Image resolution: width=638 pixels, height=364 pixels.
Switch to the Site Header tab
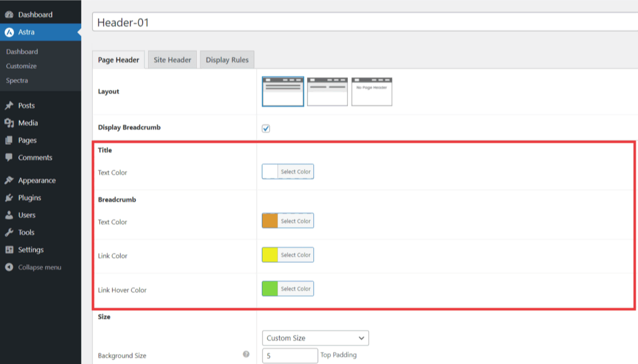click(172, 60)
